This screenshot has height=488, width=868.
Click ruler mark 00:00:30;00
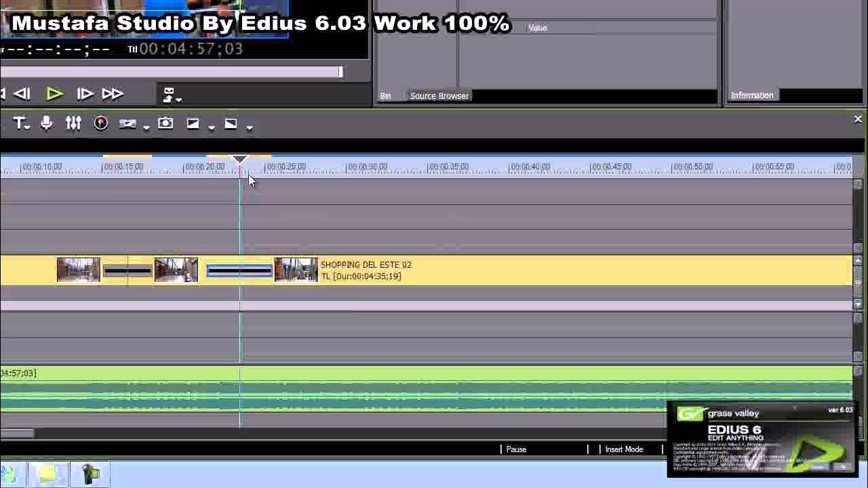tap(367, 167)
